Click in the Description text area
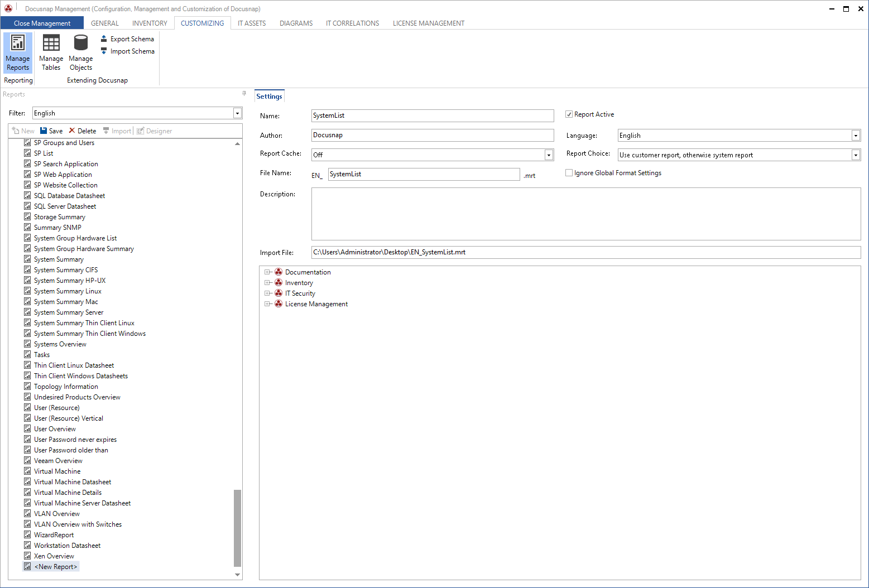The width and height of the screenshot is (869, 588). [x=586, y=214]
